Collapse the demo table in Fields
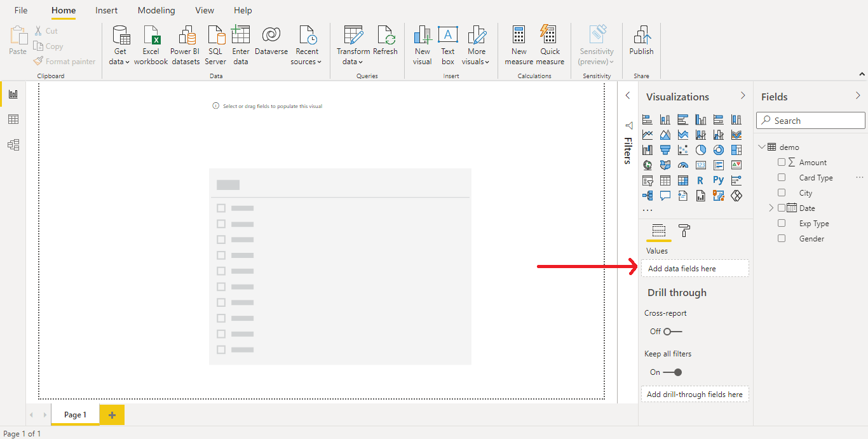Screen dimensions: 868x439 click(762, 147)
